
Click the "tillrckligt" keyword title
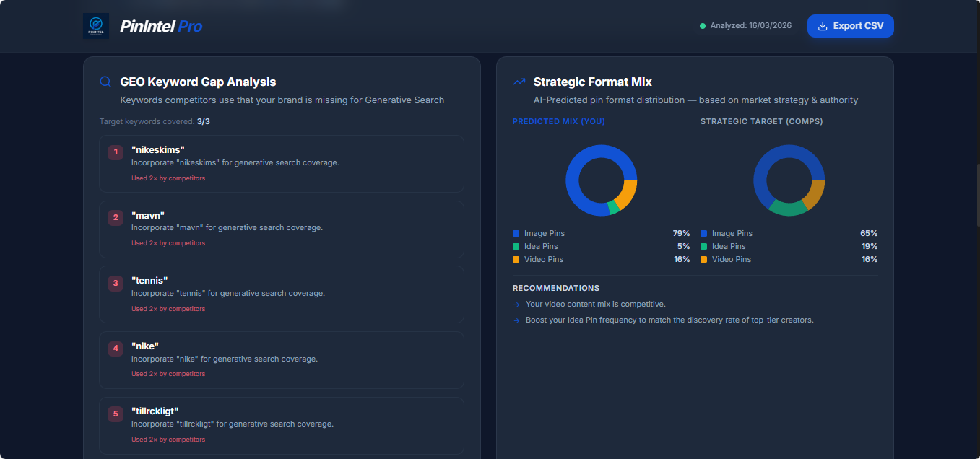155,411
